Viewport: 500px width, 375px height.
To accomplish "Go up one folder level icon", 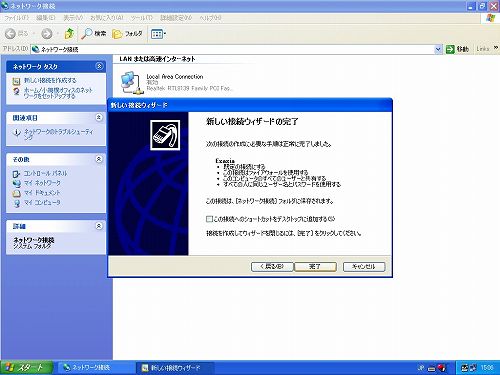I will (x=69, y=33).
